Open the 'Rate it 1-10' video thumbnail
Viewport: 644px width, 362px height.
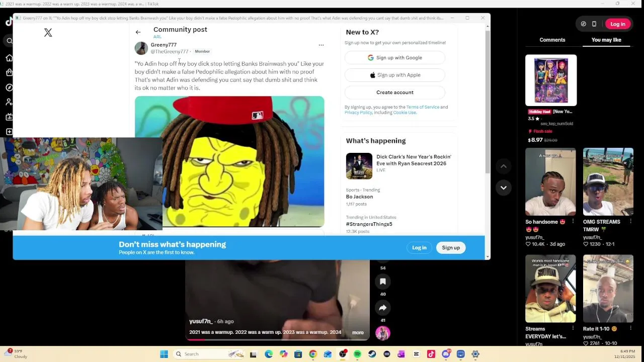click(608, 289)
